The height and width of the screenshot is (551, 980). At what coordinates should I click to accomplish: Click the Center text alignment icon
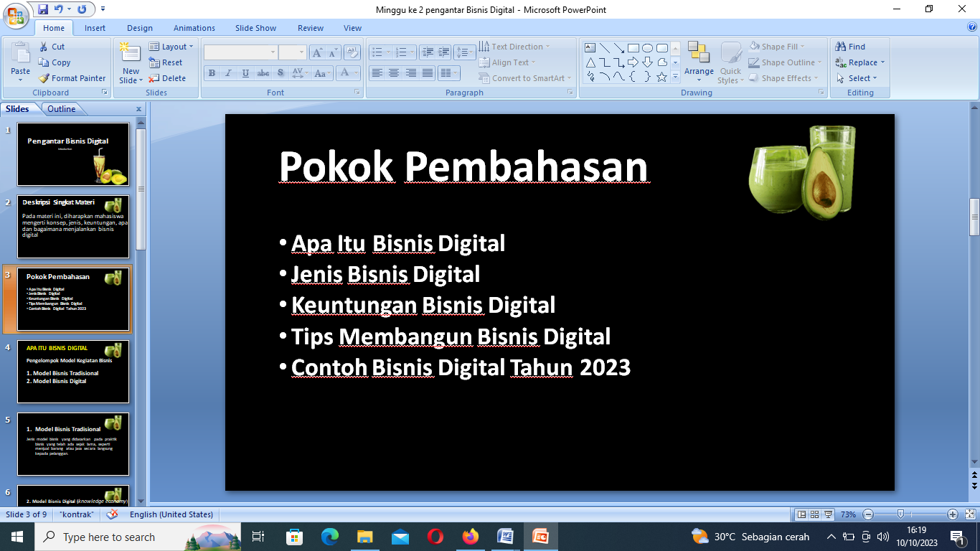pyautogui.click(x=394, y=73)
